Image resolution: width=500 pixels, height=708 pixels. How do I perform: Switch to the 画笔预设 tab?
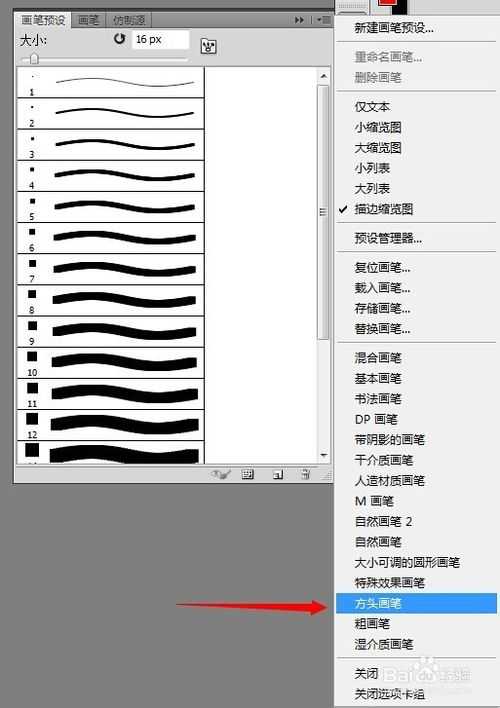point(43,20)
